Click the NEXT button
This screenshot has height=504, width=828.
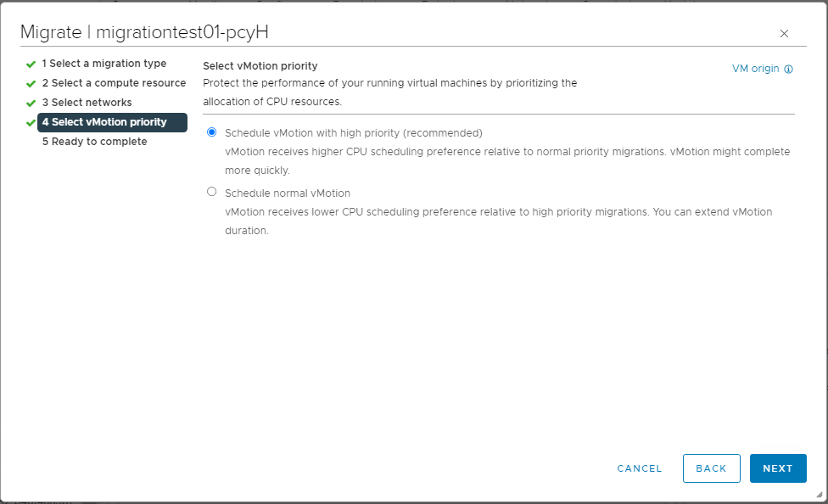pos(778,468)
